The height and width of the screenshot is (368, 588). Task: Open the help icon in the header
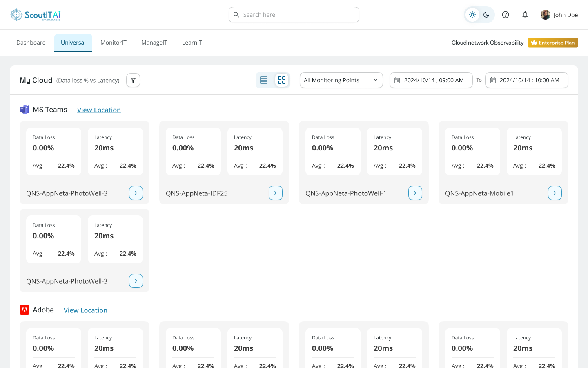click(x=506, y=15)
